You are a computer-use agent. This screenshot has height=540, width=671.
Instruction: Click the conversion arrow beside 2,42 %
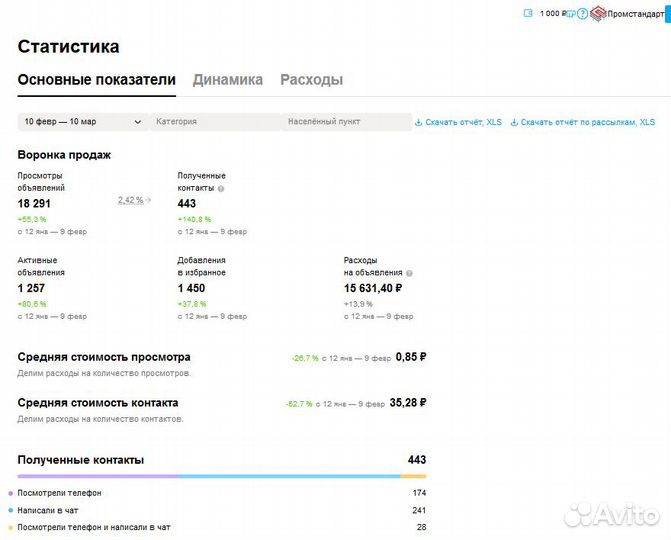point(148,200)
